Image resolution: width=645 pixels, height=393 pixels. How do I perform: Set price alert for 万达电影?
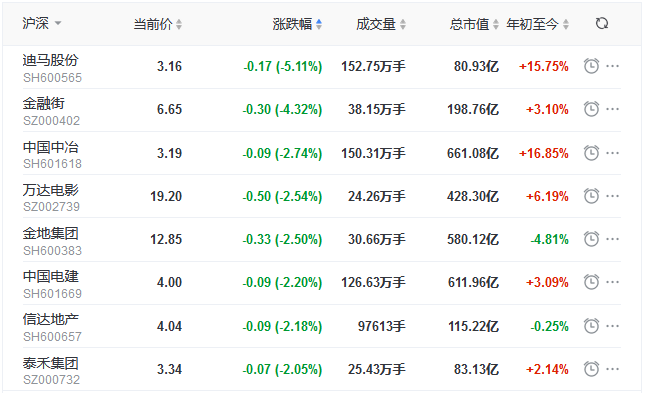591,196
